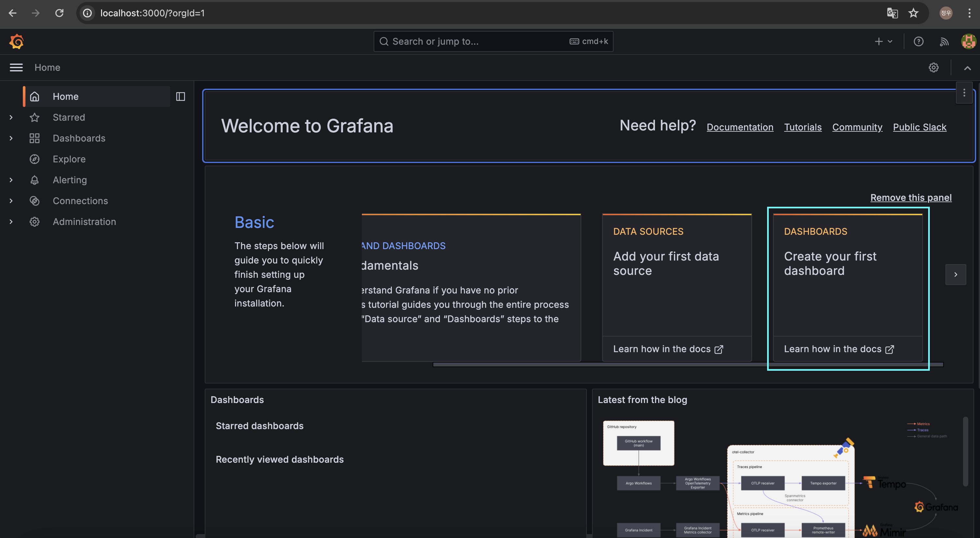Click Add your first data source card
This screenshot has height=538, width=980.
pos(677,275)
